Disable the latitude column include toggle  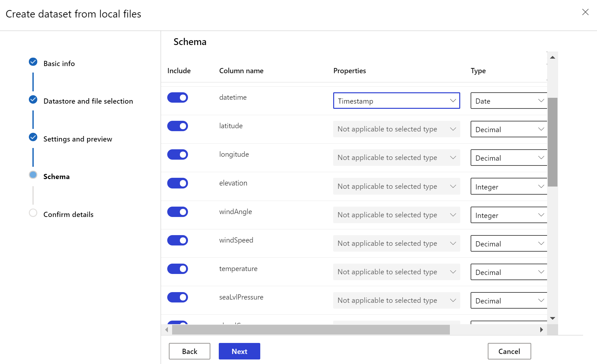pos(178,126)
